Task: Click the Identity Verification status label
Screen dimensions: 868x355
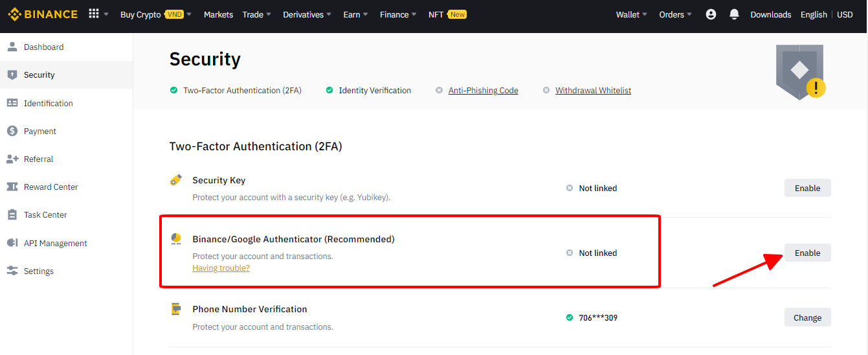Action: [x=375, y=90]
